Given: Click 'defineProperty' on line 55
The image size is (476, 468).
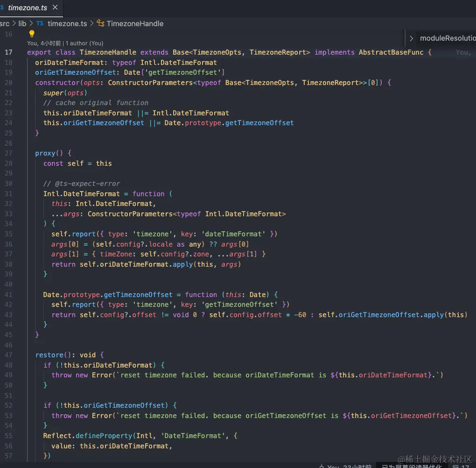Looking at the screenshot, I should (x=104, y=435).
